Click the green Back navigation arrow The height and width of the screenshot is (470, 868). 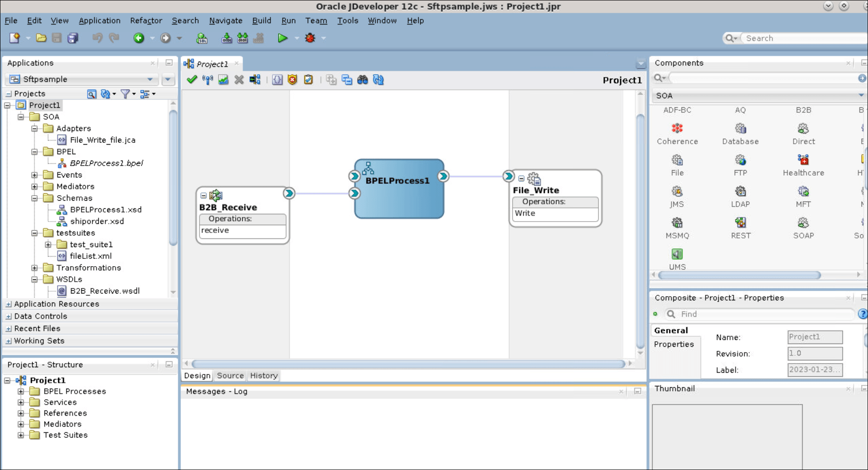(x=139, y=38)
